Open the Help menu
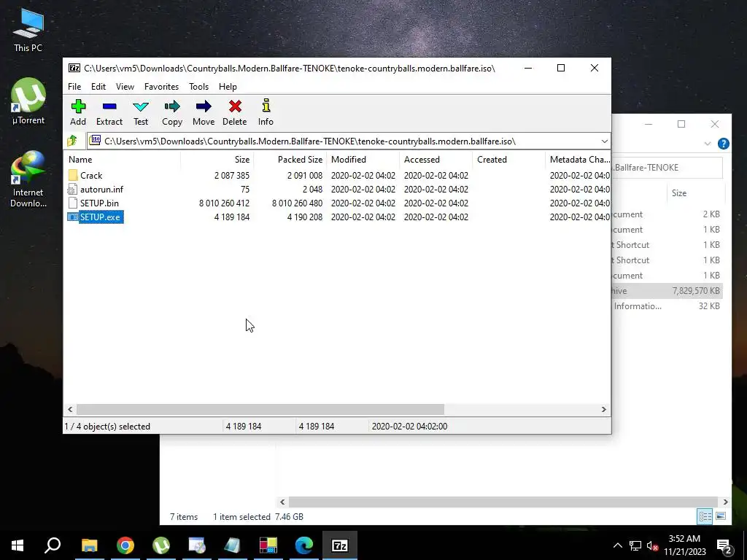Image resolution: width=747 pixels, height=560 pixels. click(228, 87)
